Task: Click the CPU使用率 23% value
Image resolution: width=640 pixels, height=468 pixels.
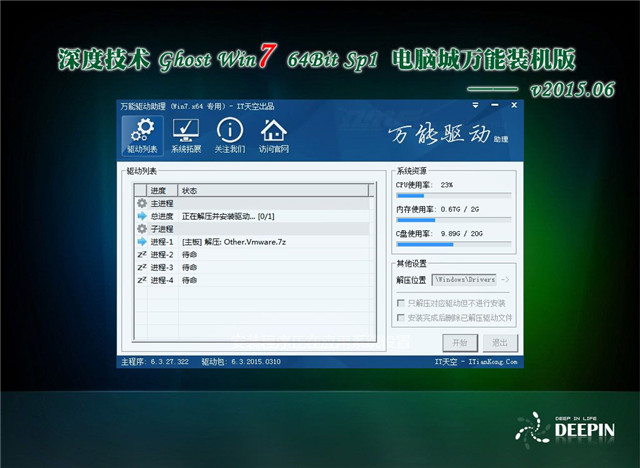Action: pyautogui.click(x=447, y=185)
